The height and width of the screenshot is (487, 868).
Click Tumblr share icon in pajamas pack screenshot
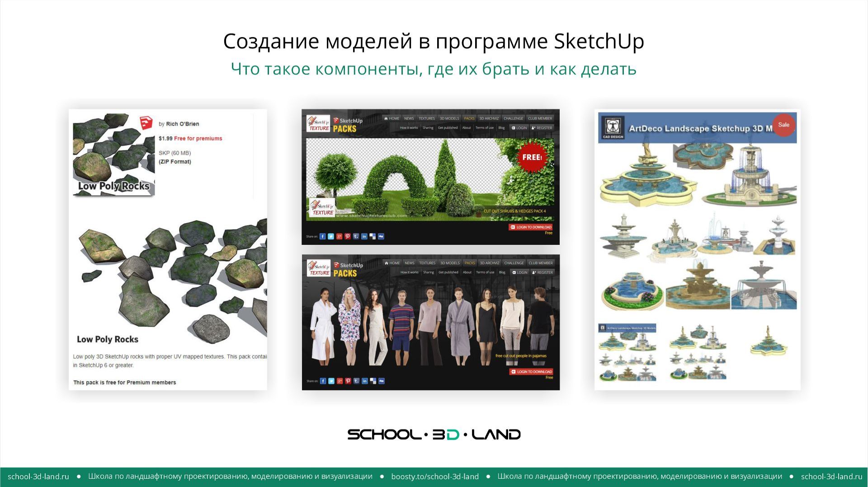coord(356,381)
